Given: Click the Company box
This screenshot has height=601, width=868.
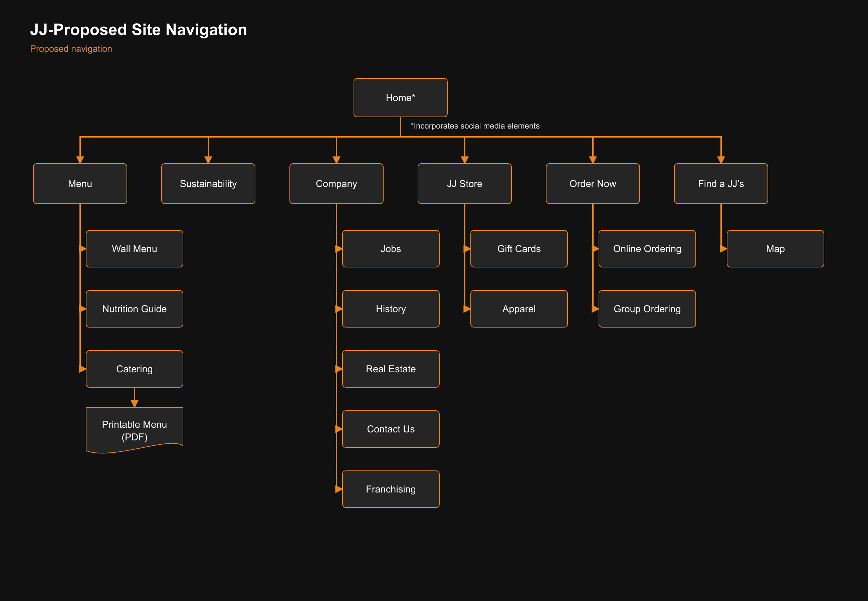Looking at the screenshot, I should (x=337, y=184).
